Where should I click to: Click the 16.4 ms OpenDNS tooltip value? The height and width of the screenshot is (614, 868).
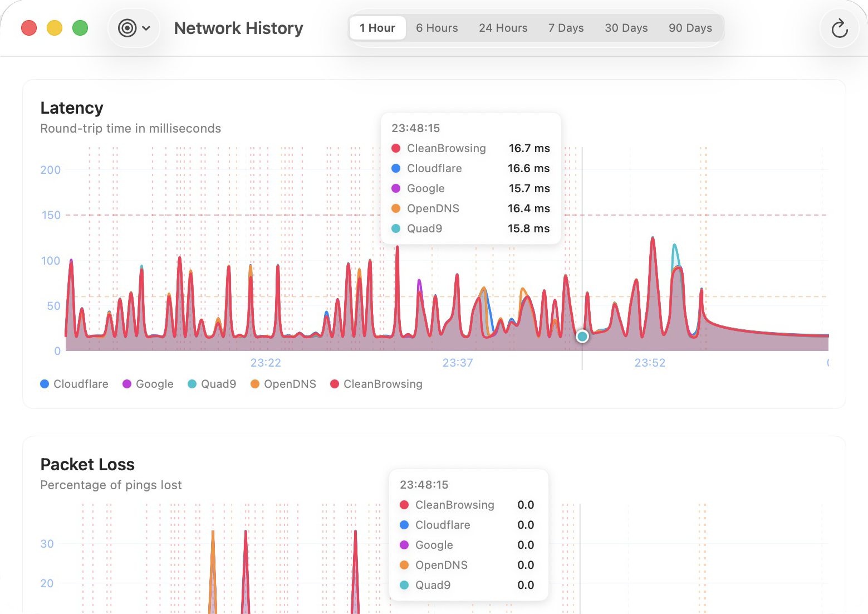(528, 208)
